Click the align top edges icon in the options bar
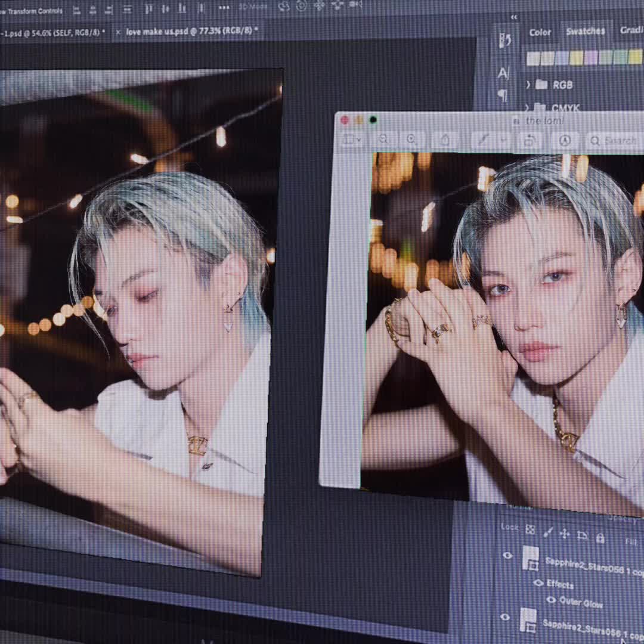Viewport: 644px width, 644px height. (x=148, y=8)
